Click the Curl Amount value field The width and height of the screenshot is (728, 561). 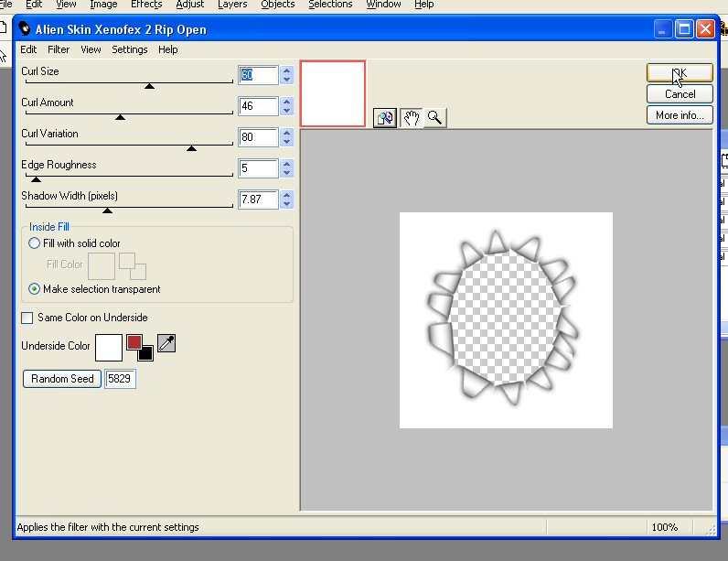pos(258,106)
